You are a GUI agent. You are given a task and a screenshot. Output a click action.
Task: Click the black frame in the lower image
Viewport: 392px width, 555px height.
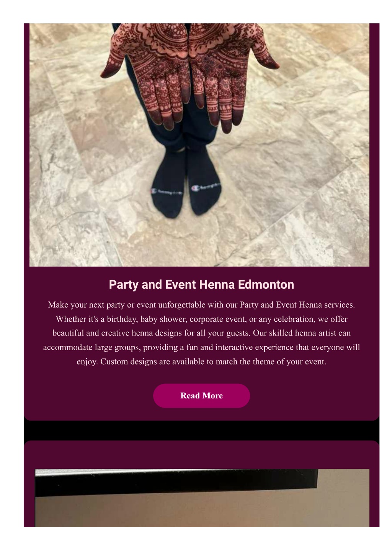point(176,481)
